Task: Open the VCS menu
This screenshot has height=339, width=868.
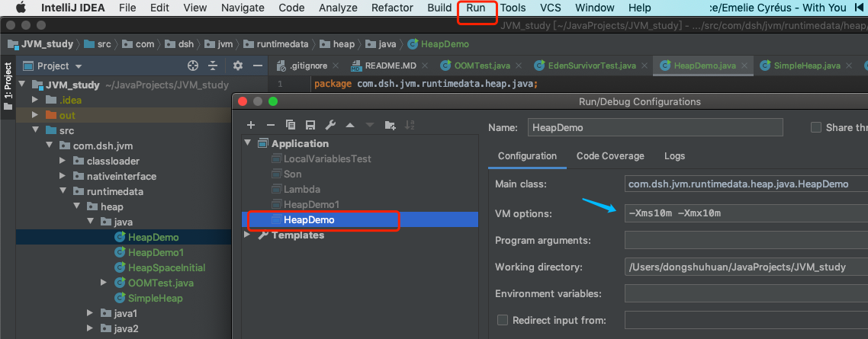Action: point(550,8)
